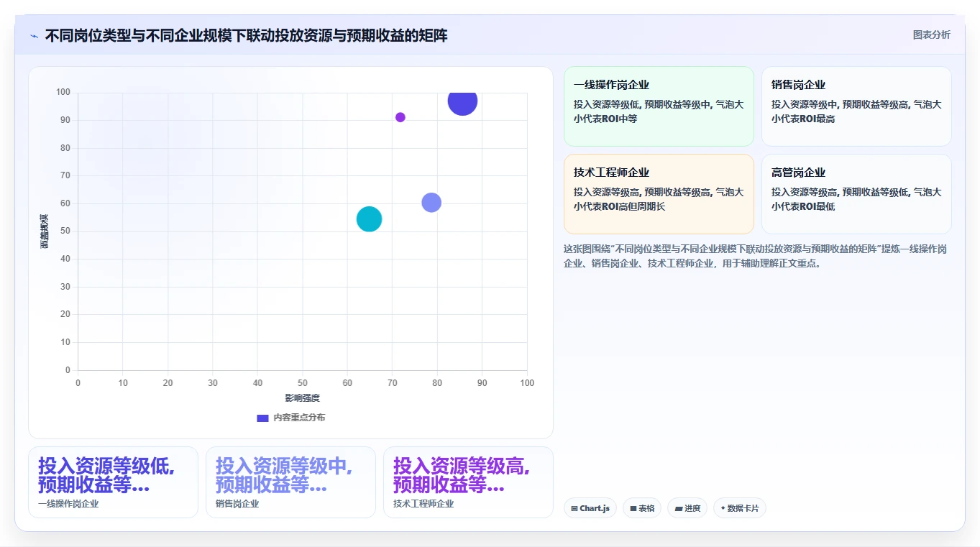Select the 投入资源等级高 summary card
Image resolution: width=980 pixels, height=547 pixels.
(x=468, y=482)
